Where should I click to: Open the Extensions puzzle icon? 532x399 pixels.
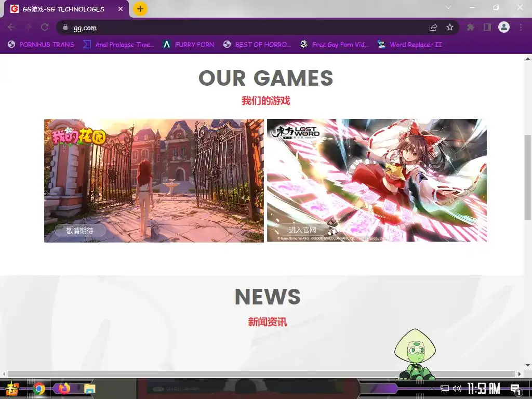(x=471, y=28)
